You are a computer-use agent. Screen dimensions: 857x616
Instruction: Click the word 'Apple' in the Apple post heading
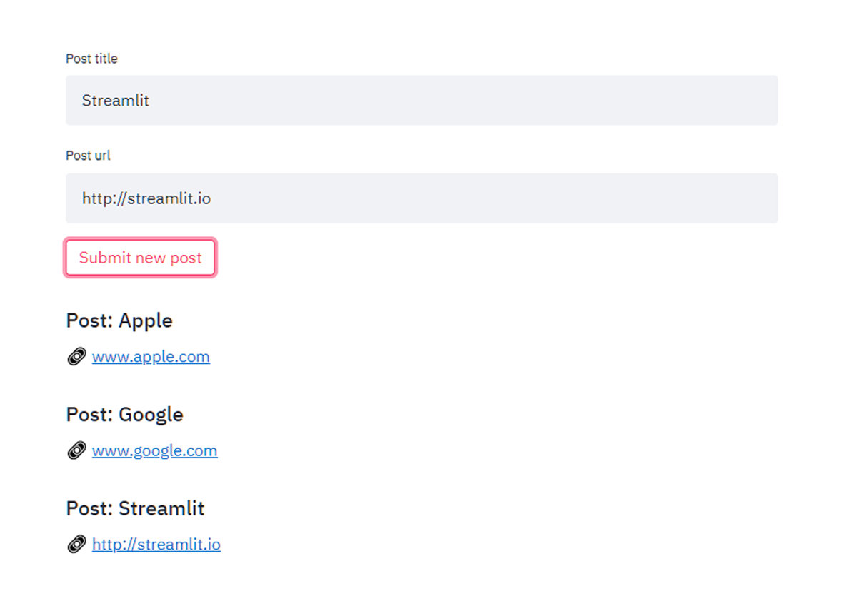[x=146, y=321]
